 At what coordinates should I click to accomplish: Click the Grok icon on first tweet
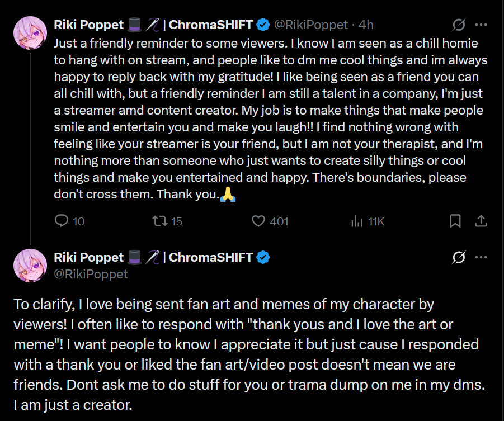(458, 25)
